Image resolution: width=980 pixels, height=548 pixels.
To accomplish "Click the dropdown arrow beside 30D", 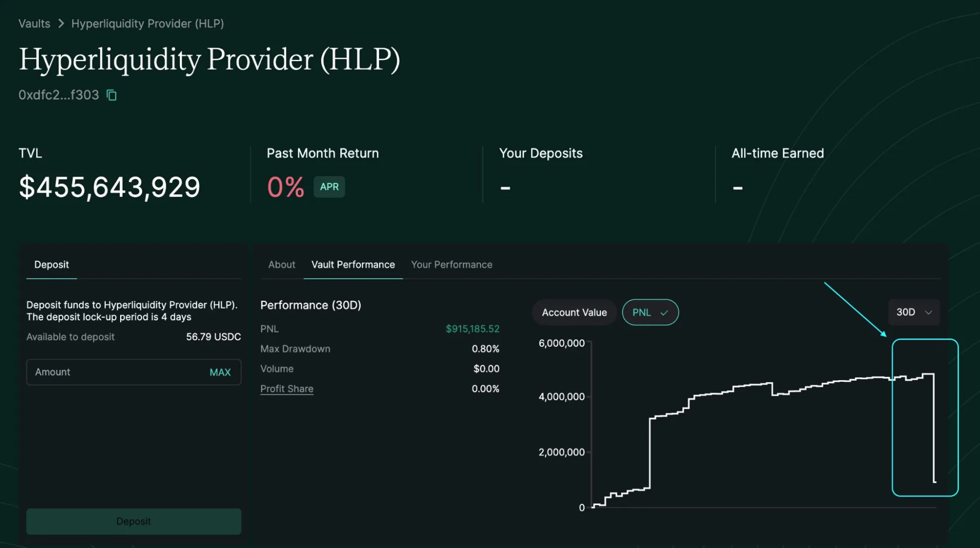I will coord(928,313).
